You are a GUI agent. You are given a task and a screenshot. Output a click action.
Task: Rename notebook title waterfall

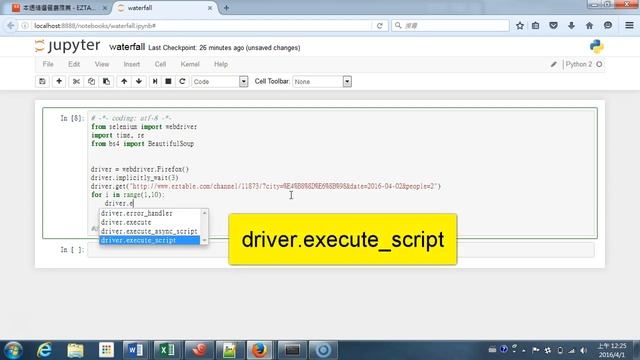click(x=127, y=47)
